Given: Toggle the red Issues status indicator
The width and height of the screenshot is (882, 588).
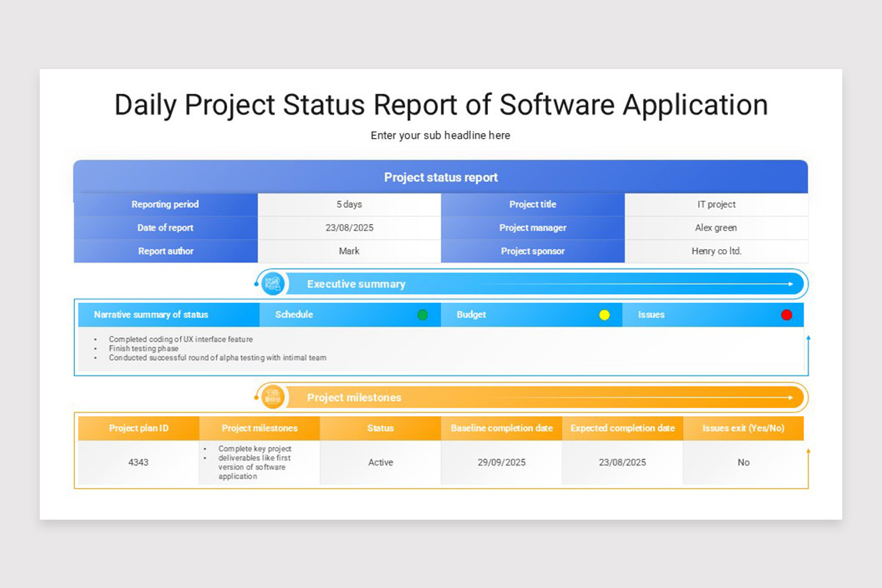Looking at the screenshot, I should tap(786, 314).
